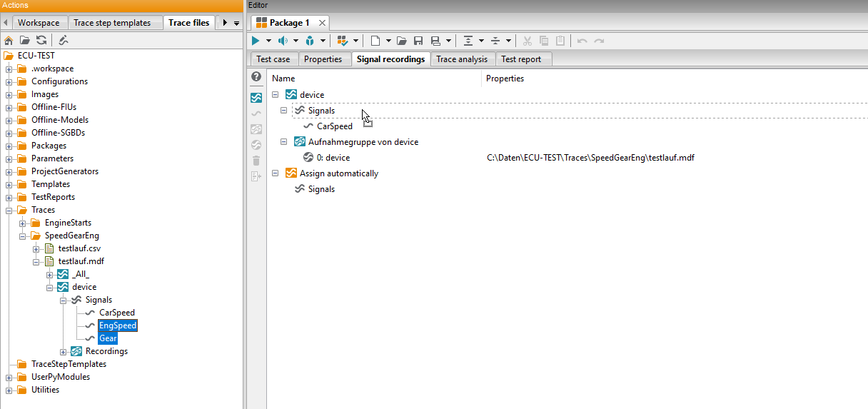Viewport: 868px width, 409px height.
Task: Click the collapse-all rows icon
Action: (x=495, y=41)
